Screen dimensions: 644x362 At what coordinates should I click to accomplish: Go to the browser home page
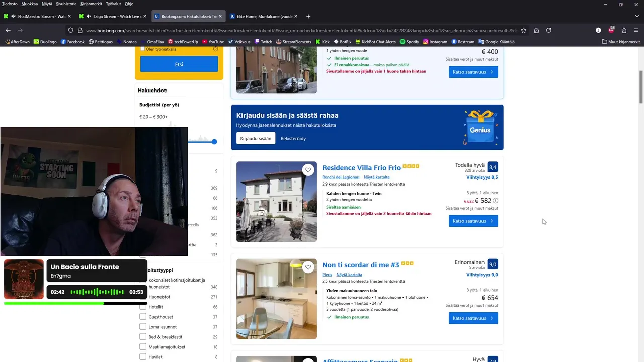pyautogui.click(x=536, y=30)
